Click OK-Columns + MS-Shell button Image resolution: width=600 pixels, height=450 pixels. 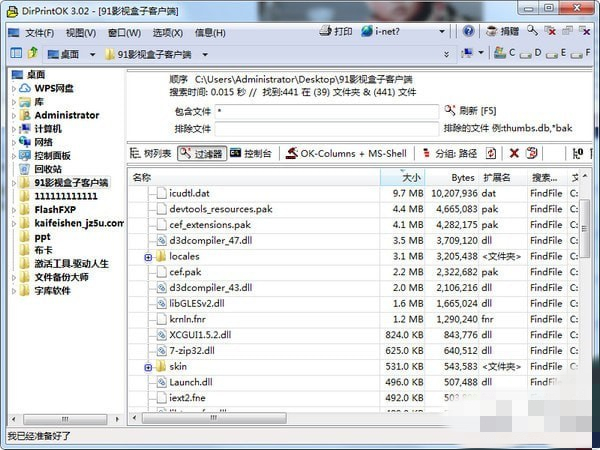pyautogui.click(x=346, y=153)
